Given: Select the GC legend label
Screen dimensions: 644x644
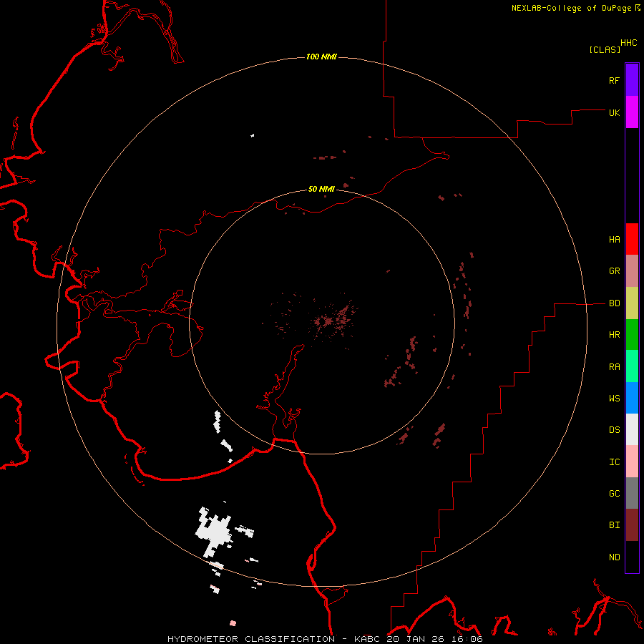Looking at the screenshot, I should point(614,493).
